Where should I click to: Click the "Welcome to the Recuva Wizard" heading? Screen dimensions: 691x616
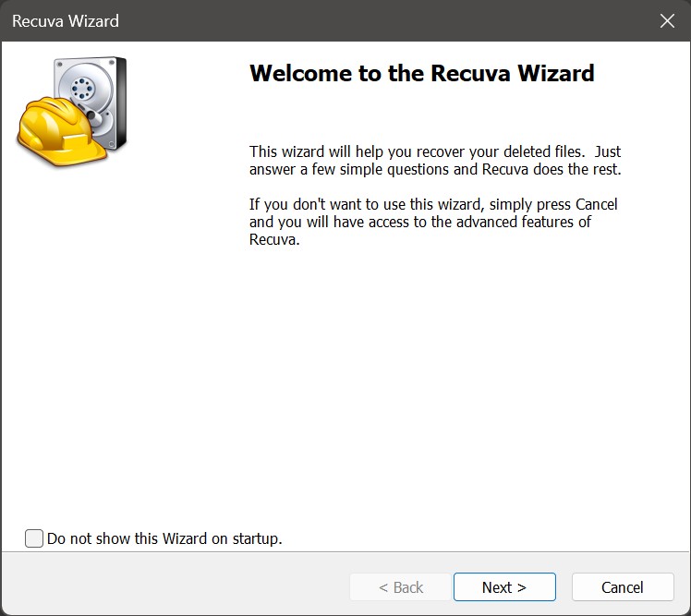tap(421, 74)
